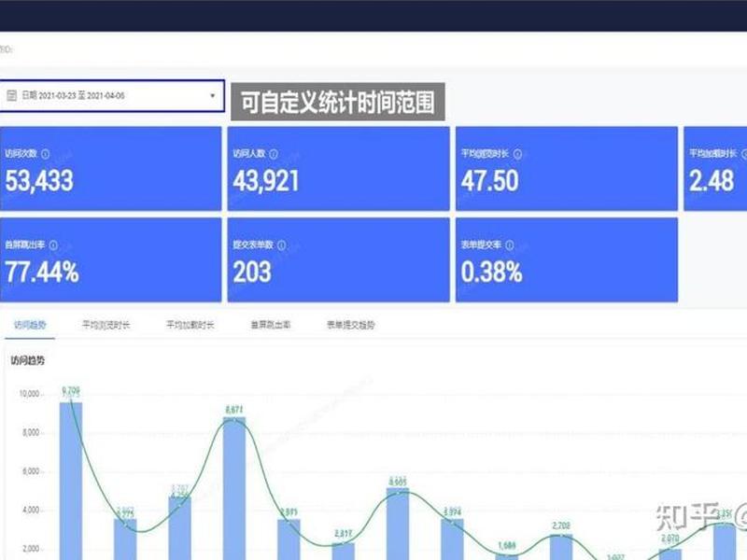The width and height of the screenshot is (747, 560).
Task: Click the 8,000 y-axis label
Action: (x=31, y=433)
